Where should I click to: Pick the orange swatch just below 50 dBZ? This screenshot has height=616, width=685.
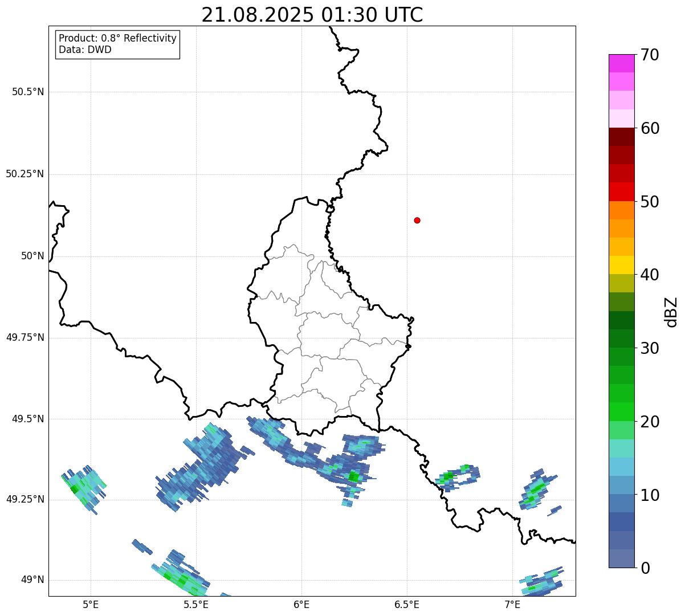pos(622,210)
